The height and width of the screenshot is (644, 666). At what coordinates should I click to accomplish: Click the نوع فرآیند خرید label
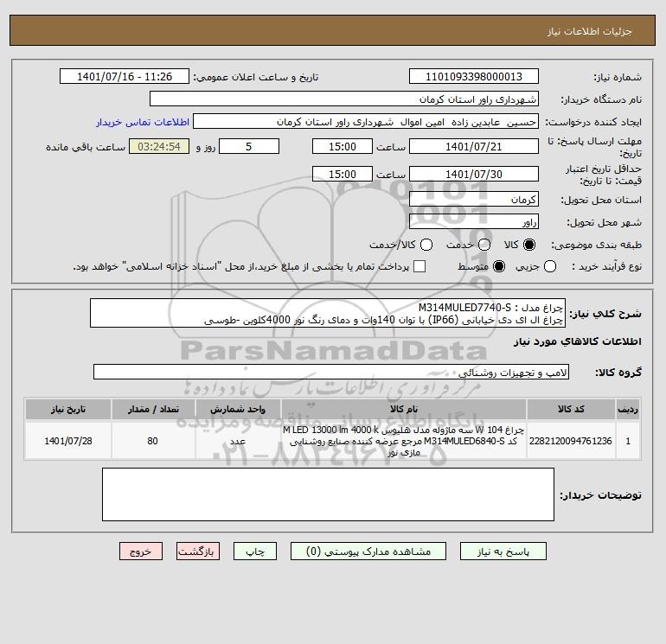(607, 266)
